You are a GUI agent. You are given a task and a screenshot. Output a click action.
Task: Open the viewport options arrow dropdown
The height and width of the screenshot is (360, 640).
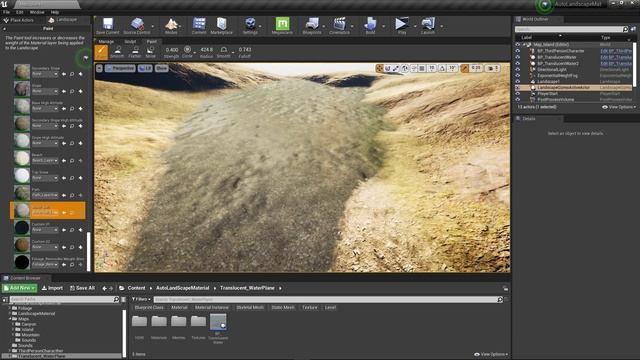point(99,68)
